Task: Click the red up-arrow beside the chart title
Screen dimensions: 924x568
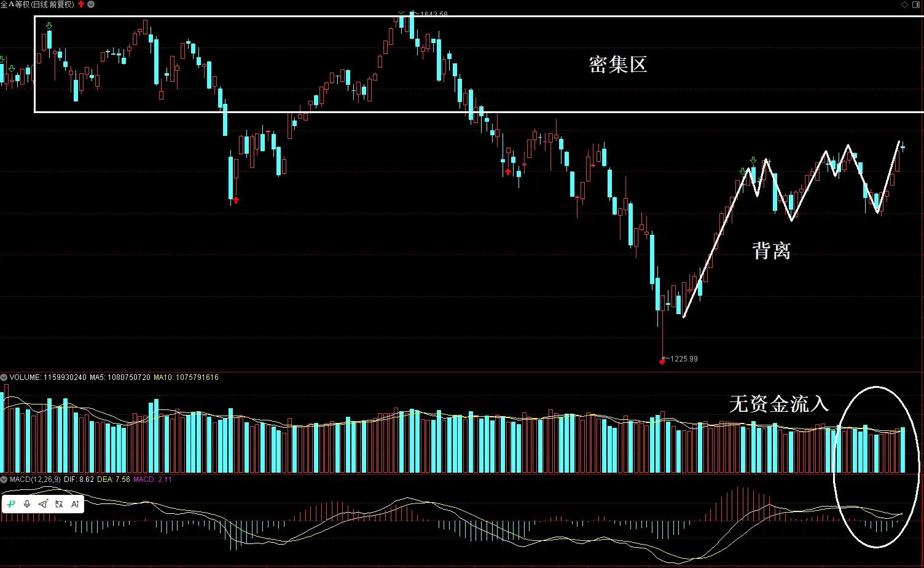Action: tap(81, 4)
